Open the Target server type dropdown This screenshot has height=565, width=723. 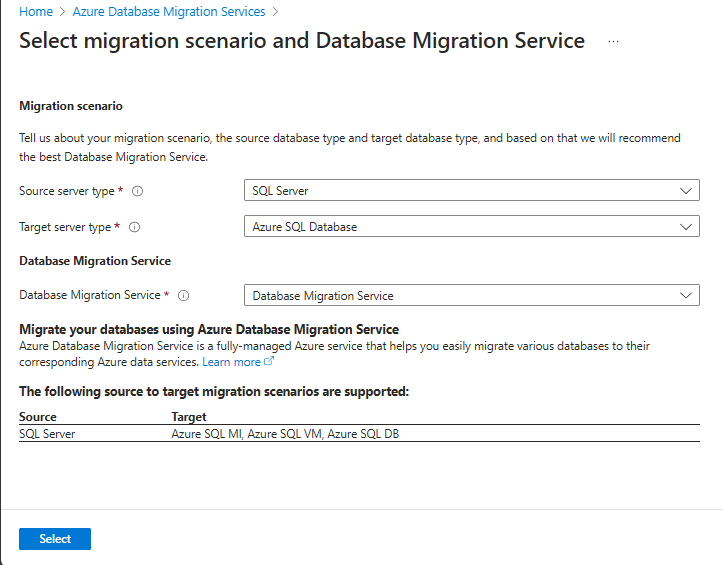[472, 226]
